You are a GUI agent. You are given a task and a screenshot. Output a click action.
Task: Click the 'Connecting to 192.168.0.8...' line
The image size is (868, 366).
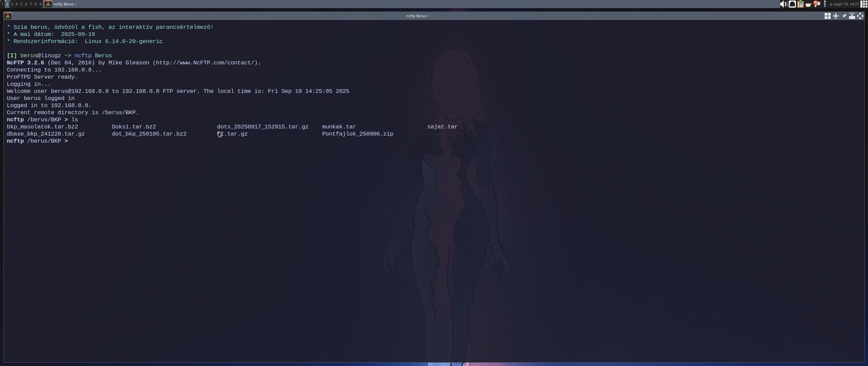[x=54, y=70]
